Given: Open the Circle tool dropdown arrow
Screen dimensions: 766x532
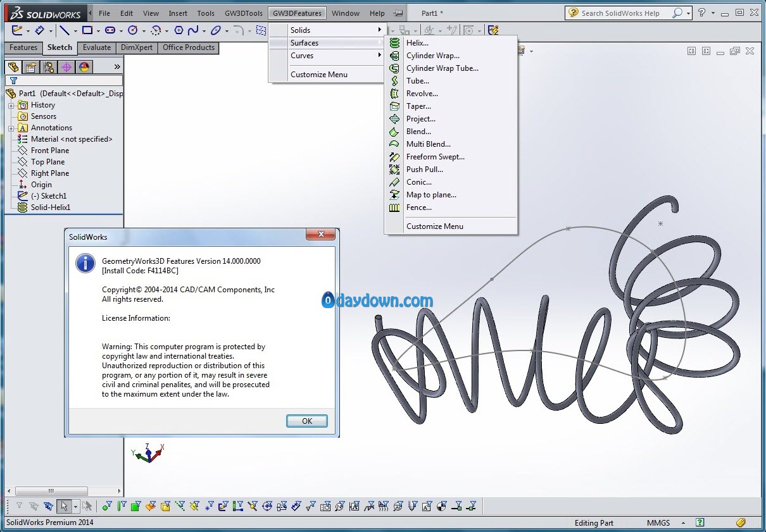Looking at the screenshot, I should 144,30.
